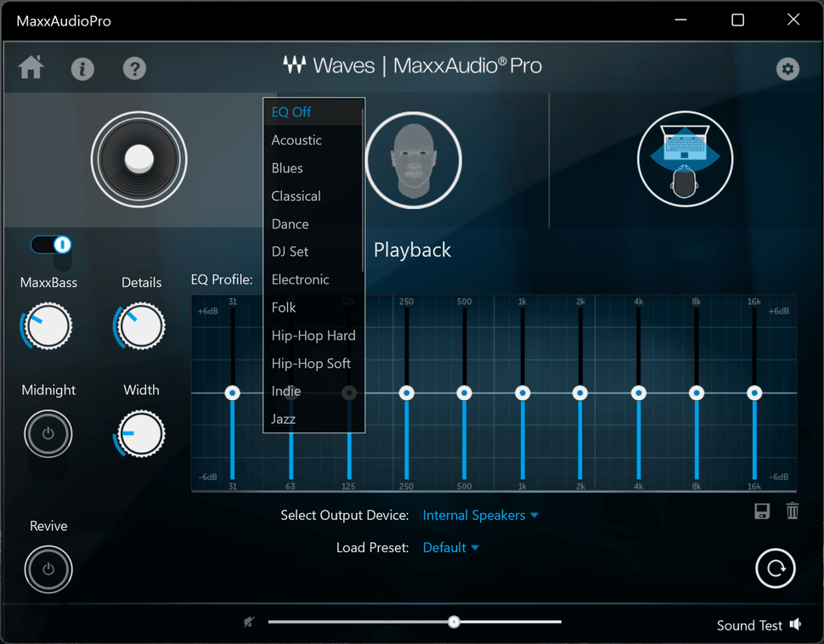The width and height of the screenshot is (824, 644).
Task: Toggle the Revive power button
Action: (x=48, y=569)
